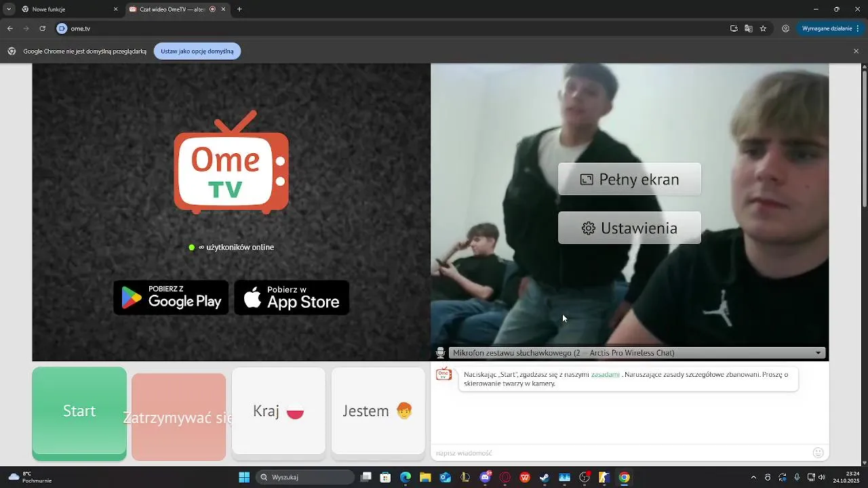Viewport: 868px width, 488px height.
Task: Open the emoji picker smiley icon
Action: click(818, 453)
